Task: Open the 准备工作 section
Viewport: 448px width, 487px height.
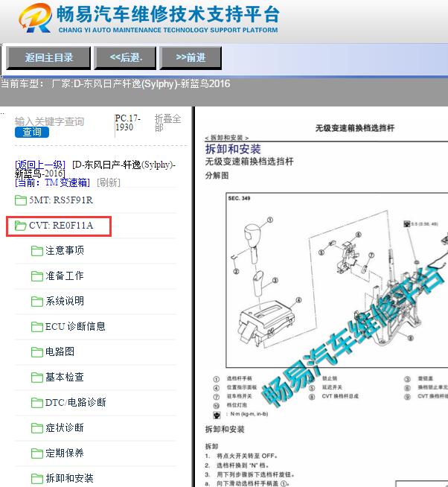Action: (65, 276)
